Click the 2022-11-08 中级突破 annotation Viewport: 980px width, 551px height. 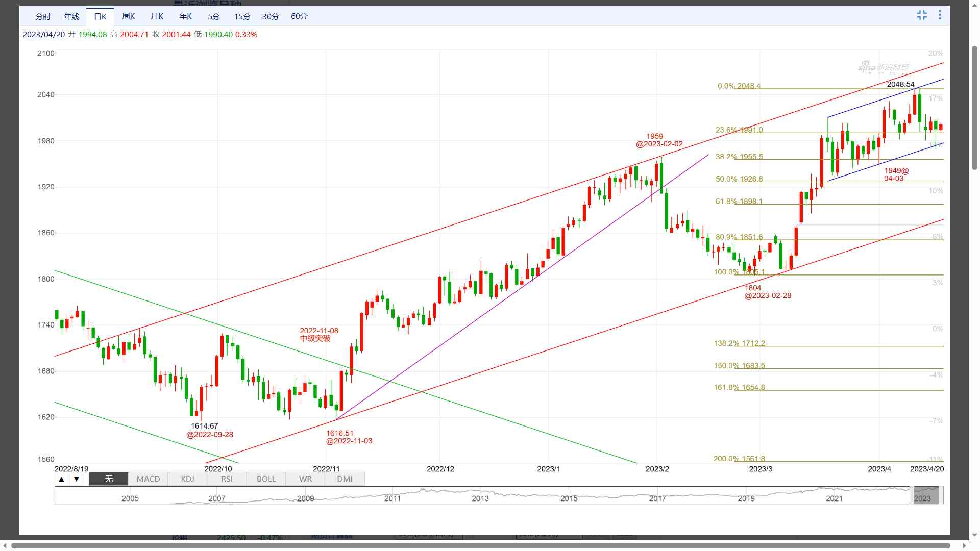pos(319,335)
